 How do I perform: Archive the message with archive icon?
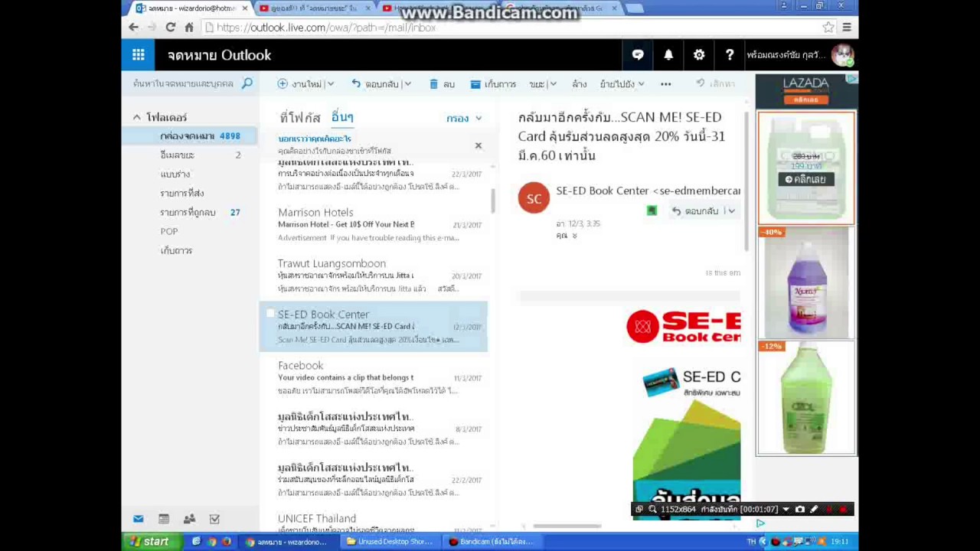(475, 84)
